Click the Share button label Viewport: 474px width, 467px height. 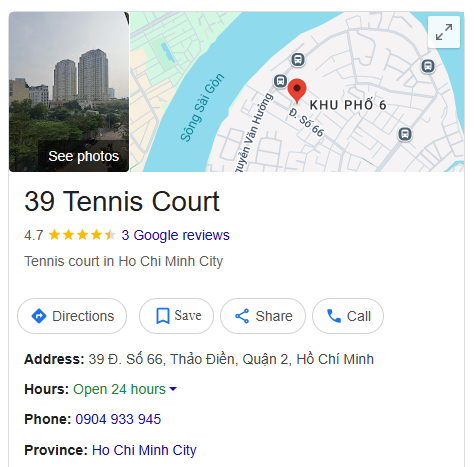click(x=274, y=316)
